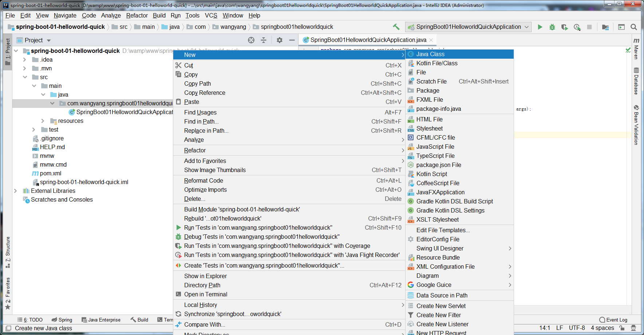The height and width of the screenshot is (335, 644).
Task: Expand the .idea folder
Action: [24, 59]
